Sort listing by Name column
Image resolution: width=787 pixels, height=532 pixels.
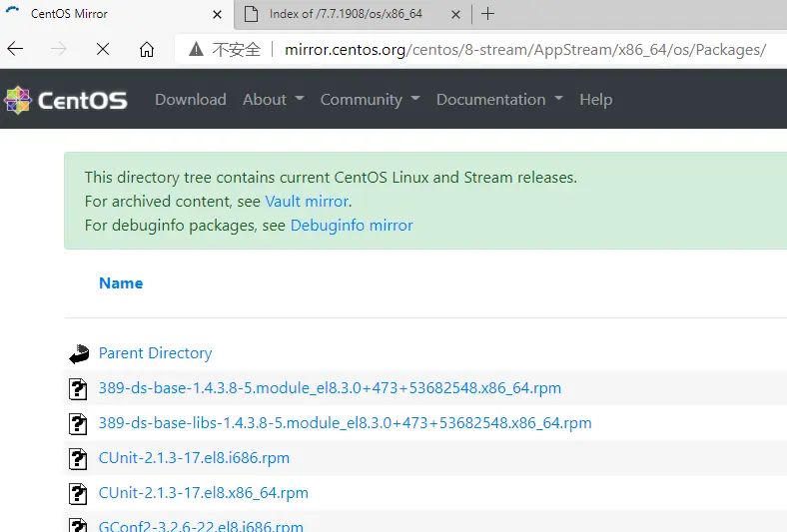pyautogui.click(x=121, y=283)
